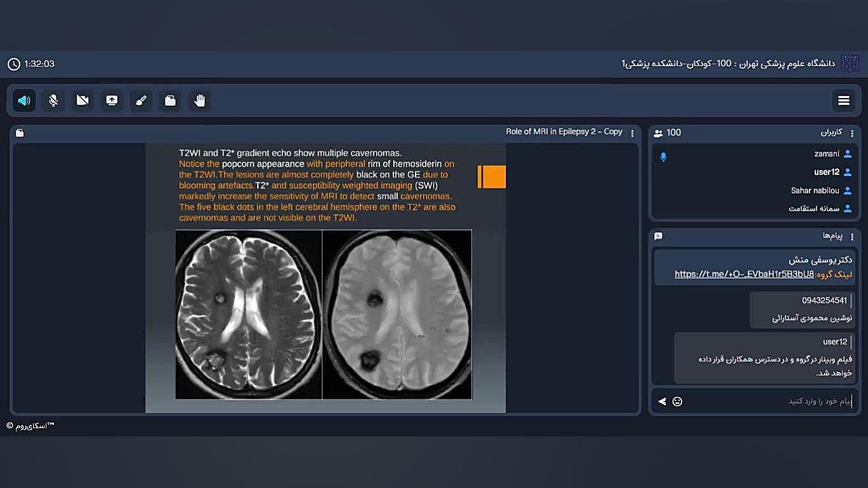Click the screen share icon
868x488 pixels.
pyautogui.click(x=112, y=101)
